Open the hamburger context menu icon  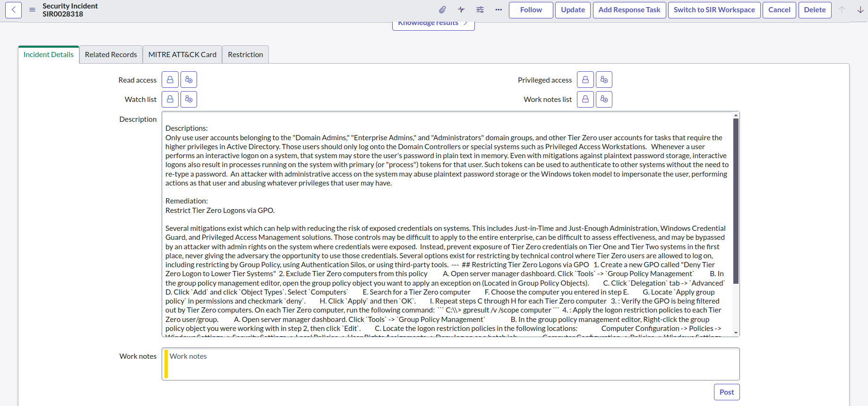(x=32, y=10)
